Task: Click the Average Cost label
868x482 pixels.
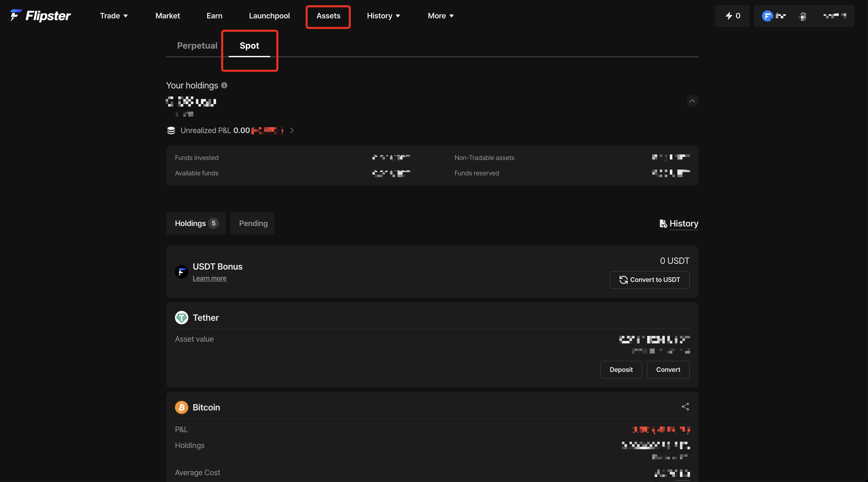Action: pyautogui.click(x=197, y=473)
